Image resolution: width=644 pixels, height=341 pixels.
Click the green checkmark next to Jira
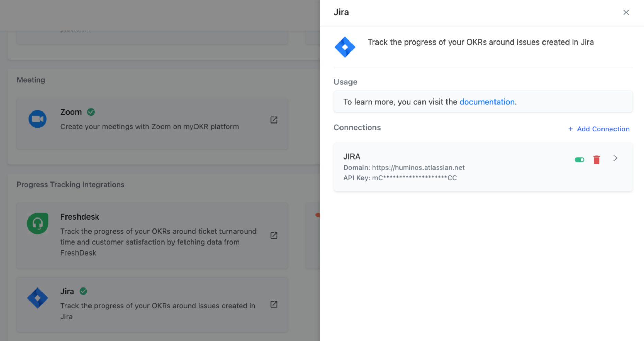pyautogui.click(x=83, y=291)
